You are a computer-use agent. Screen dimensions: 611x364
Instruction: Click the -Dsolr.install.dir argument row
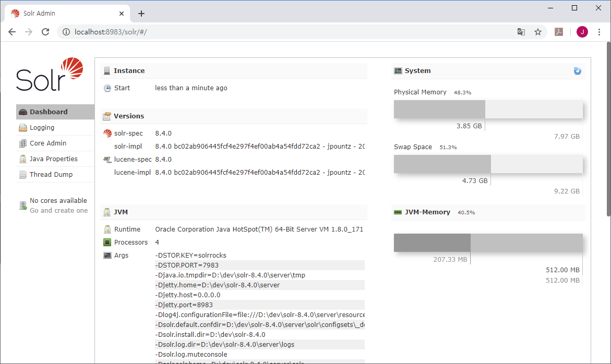tap(259, 335)
